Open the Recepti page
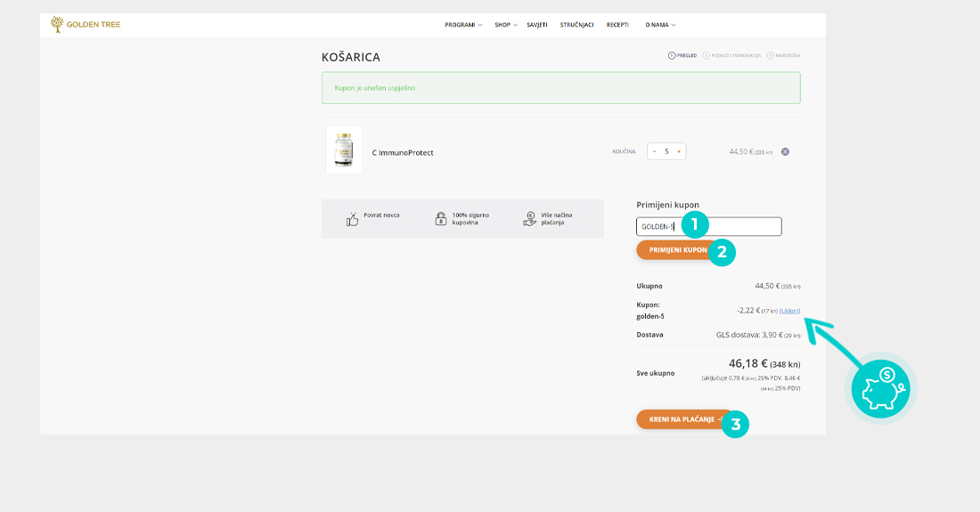980x512 pixels. 617,25
